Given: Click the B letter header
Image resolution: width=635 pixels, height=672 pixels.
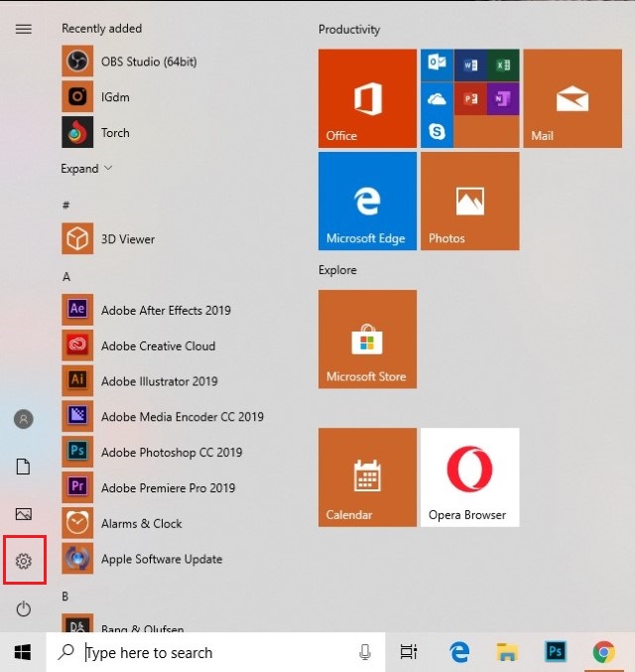Looking at the screenshot, I should pos(65,597).
